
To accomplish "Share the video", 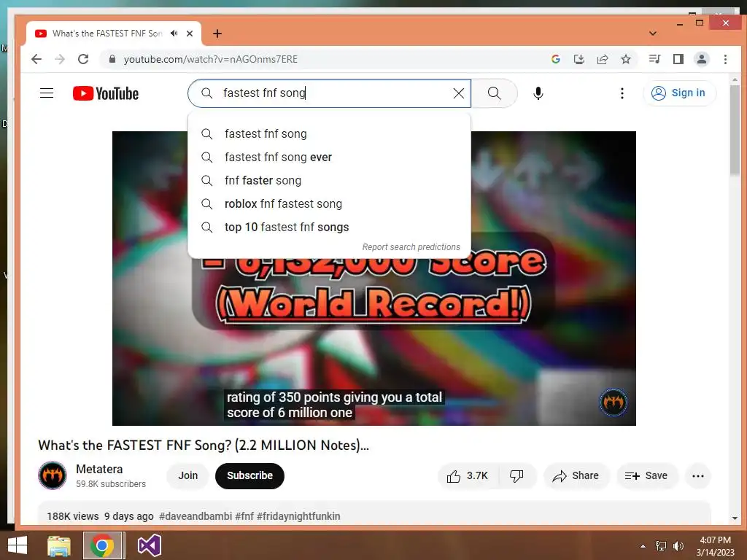I will point(576,475).
